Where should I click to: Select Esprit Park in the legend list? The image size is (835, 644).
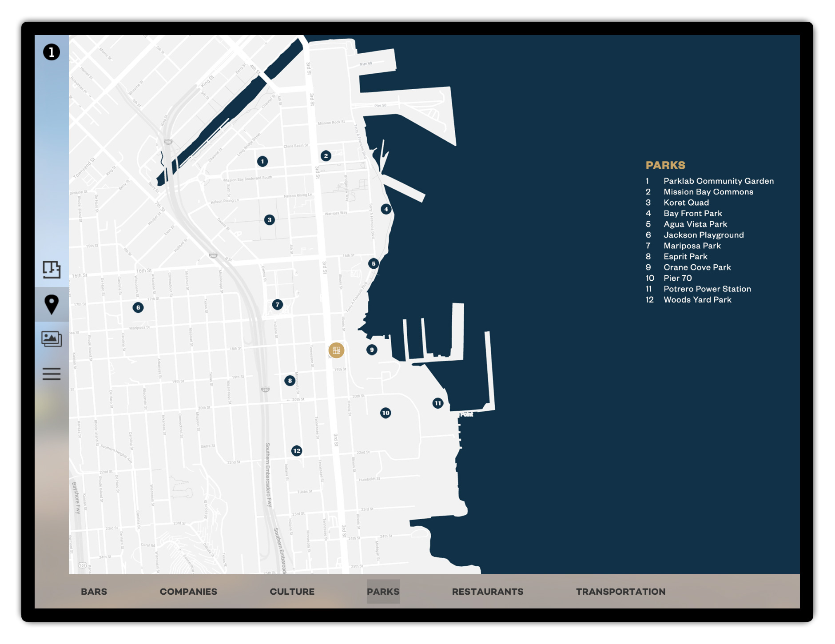685,257
